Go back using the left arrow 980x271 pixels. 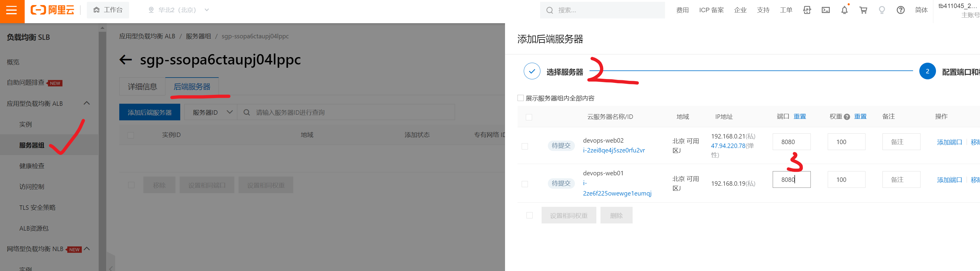pyautogui.click(x=126, y=60)
